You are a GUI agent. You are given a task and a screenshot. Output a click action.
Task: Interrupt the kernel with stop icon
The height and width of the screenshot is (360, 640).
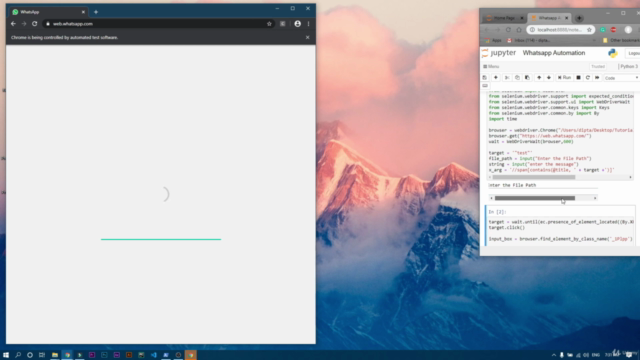tap(578, 78)
